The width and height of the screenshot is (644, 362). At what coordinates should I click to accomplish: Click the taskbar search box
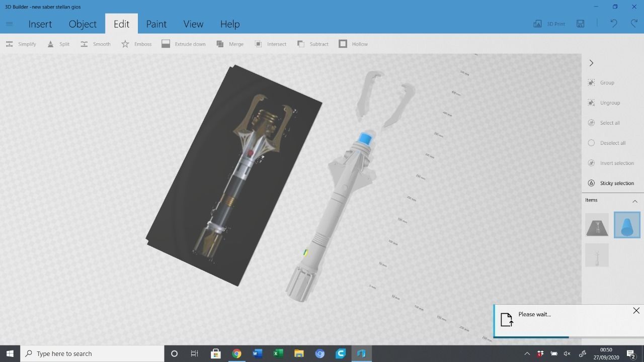(92, 353)
